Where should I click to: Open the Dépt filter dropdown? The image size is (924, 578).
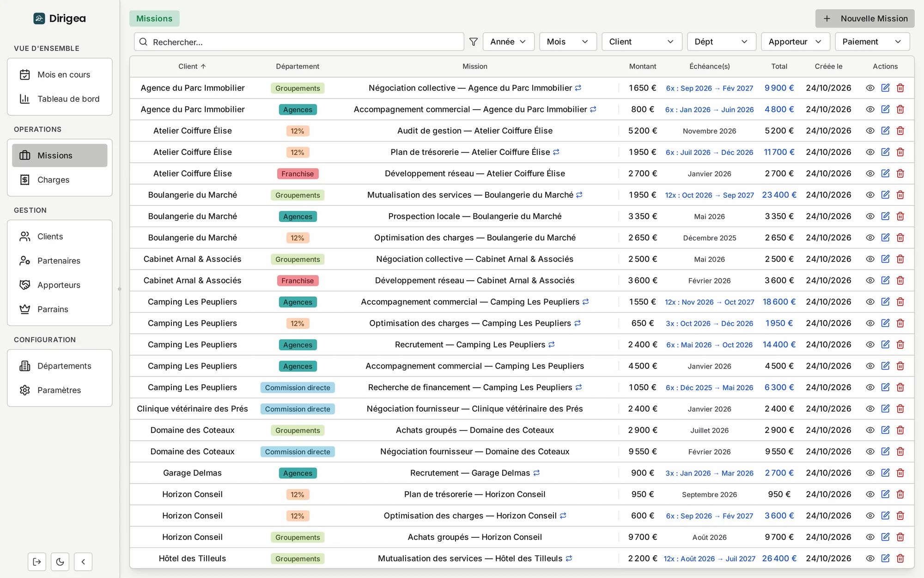pos(721,42)
